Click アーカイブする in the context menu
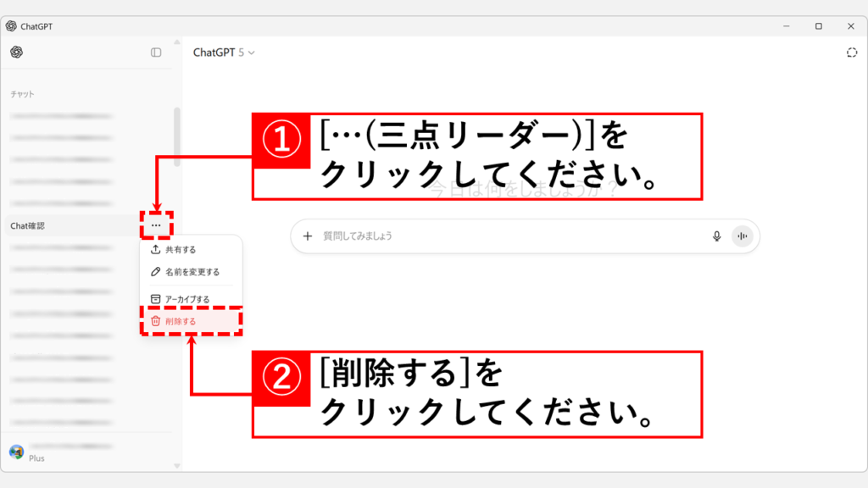 [x=186, y=299]
